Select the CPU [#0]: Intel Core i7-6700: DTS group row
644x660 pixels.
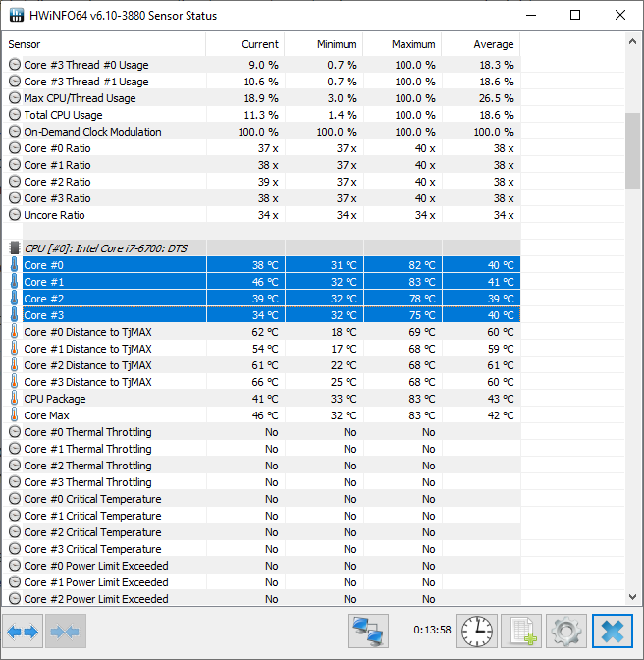262,247
